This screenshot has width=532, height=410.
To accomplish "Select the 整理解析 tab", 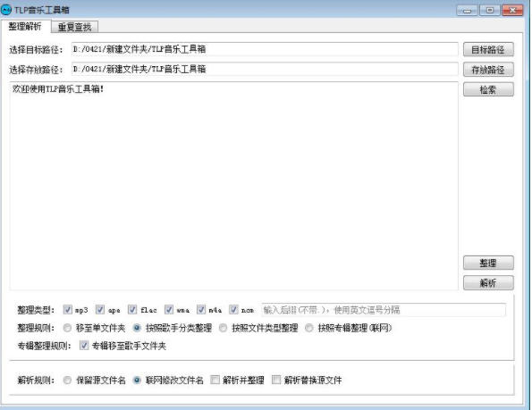I will tap(25, 26).
